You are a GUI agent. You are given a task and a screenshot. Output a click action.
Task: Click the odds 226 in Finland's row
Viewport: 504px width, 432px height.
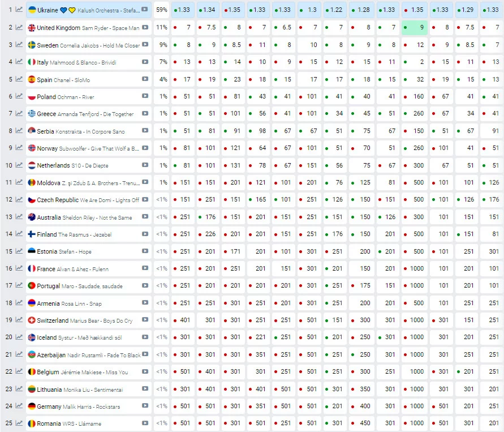(208, 234)
